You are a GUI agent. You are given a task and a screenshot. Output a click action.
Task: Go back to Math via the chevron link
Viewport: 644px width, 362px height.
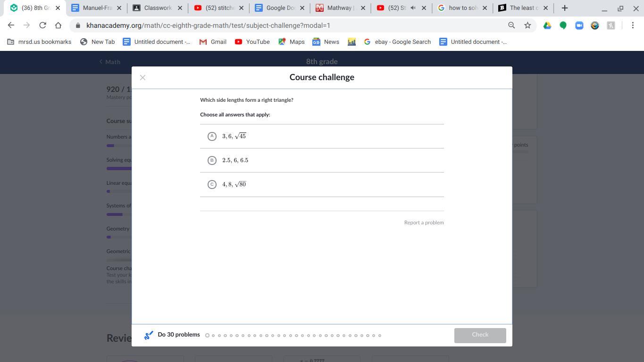110,62
